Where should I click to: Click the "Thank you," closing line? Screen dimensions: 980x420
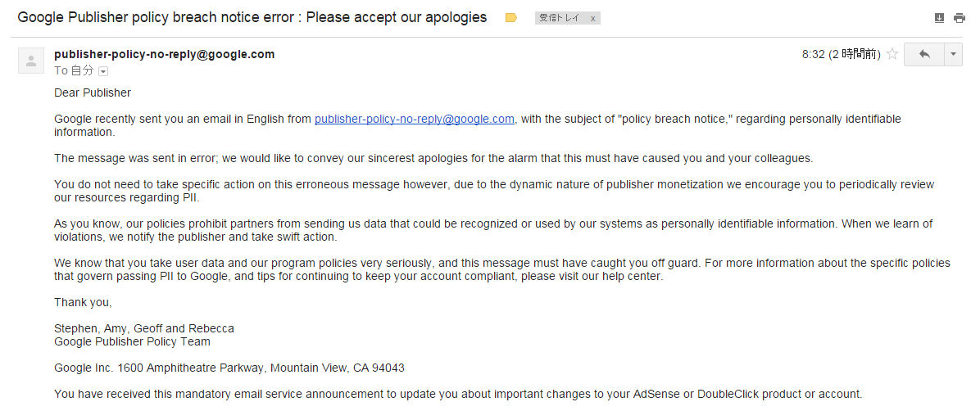click(83, 302)
